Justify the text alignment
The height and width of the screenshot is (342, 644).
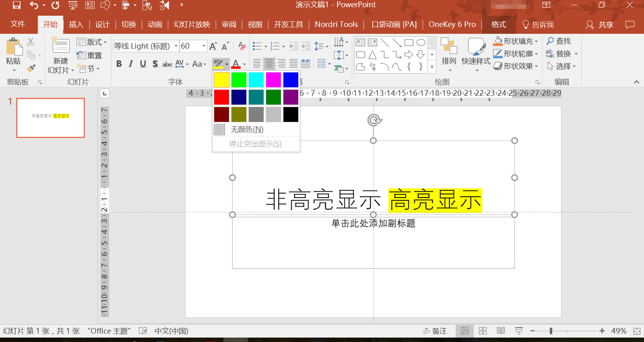coord(293,63)
